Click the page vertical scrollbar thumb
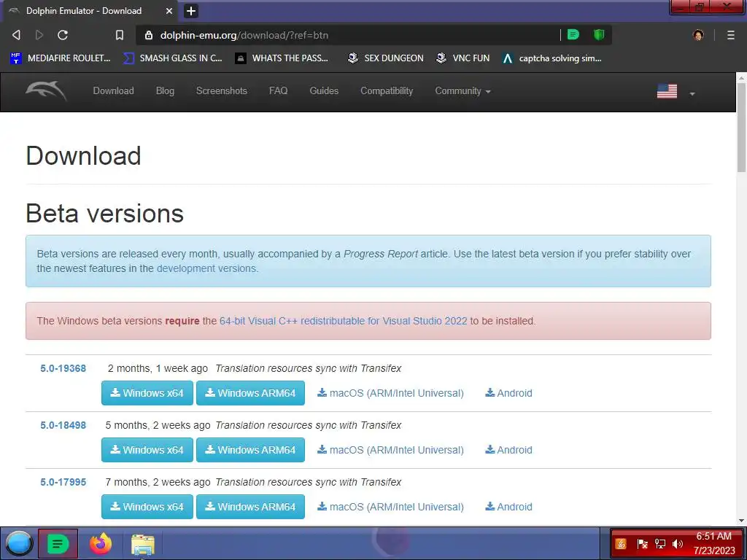Image resolution: width=747 pixels, height=560 pixels. (741, 126)
